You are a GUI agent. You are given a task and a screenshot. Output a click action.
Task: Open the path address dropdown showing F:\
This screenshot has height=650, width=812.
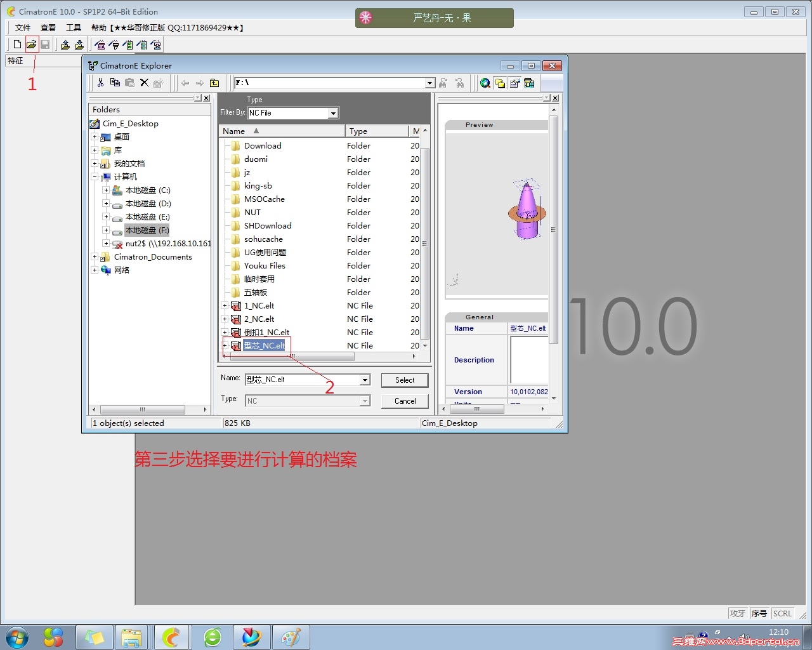tap(429, 83)
